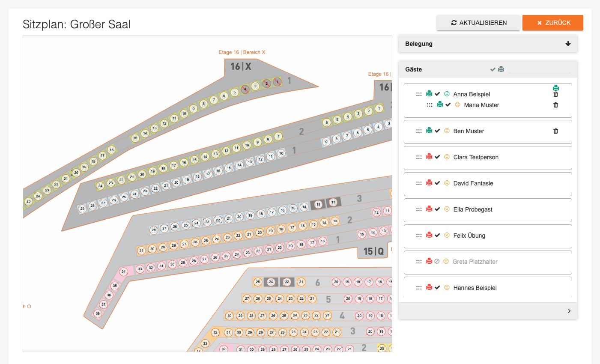
Task: Click the Belegung header label
Action: (x=419, y=44)
